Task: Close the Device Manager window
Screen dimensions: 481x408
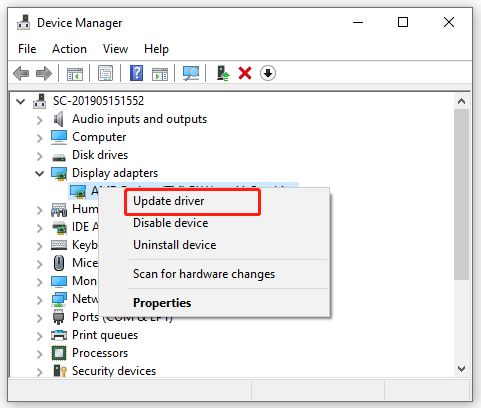Action: [449, 23]
